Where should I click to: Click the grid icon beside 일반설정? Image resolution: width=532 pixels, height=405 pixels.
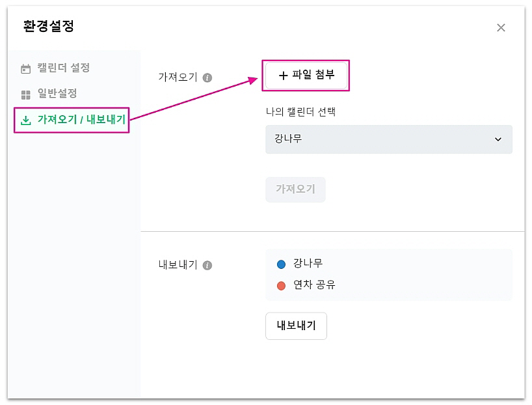(26, 95)
